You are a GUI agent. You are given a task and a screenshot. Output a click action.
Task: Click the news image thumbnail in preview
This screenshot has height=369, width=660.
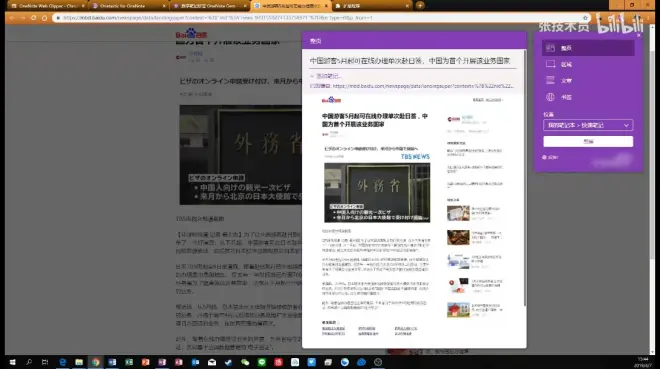coord(377,193)
